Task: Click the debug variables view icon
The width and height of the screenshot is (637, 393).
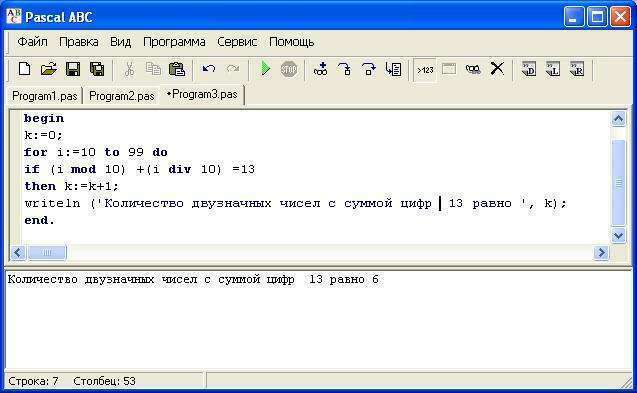Action: click(473, 69)
